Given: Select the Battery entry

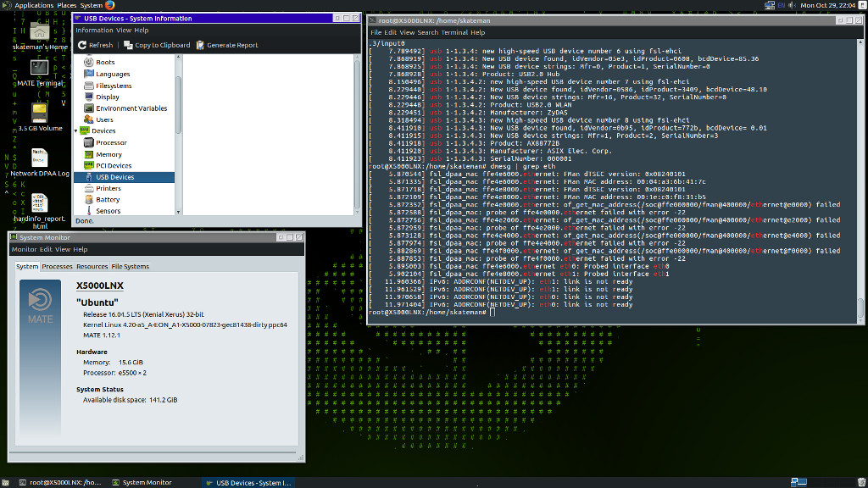Looking at the screenshot, I should point(107,199).
